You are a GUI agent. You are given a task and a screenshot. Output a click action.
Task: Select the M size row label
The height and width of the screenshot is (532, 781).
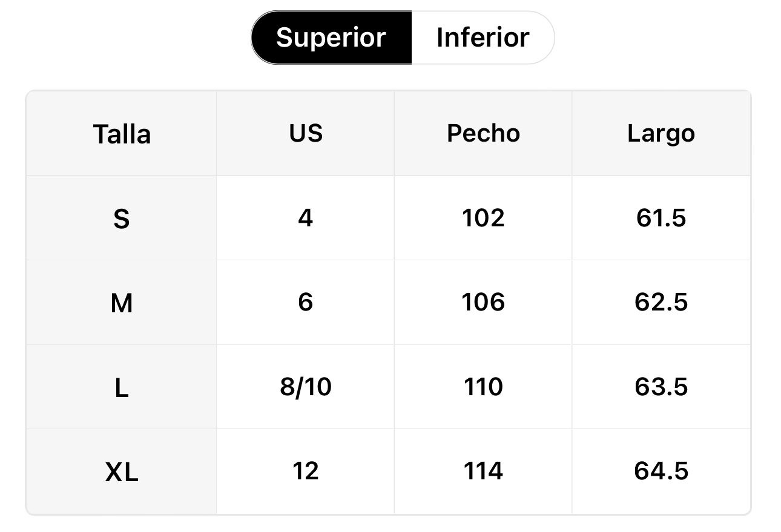pos(122,303)
